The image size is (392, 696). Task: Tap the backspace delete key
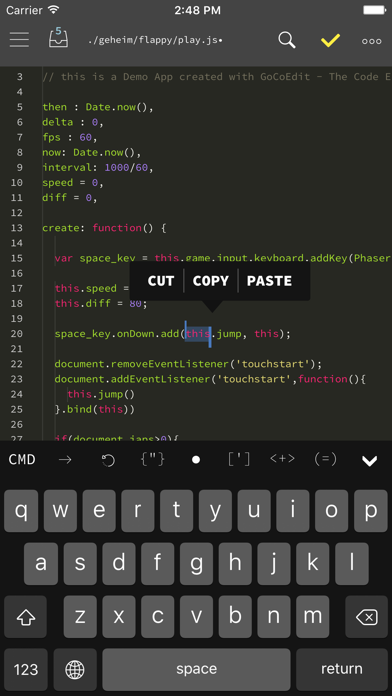coord(367,617)
